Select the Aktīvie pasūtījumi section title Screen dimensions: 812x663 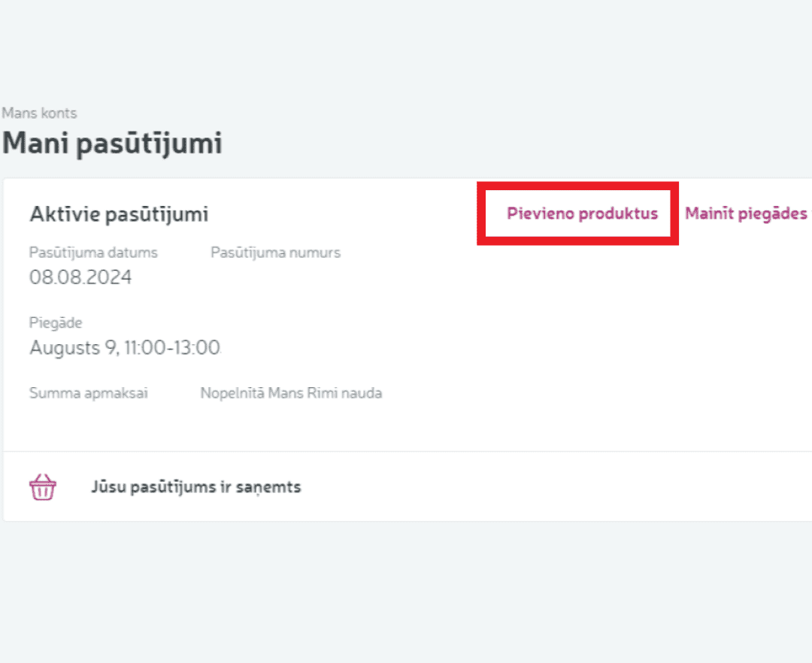[x=119, y=214]
